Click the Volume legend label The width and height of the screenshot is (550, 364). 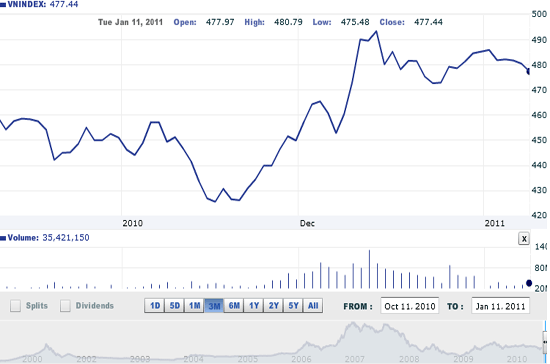tap(23, 238)
